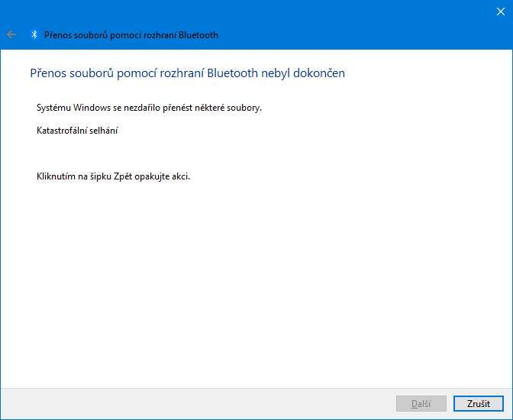Click the Zrušit button
Screen dimensions: 513x420
click(479, 404)
